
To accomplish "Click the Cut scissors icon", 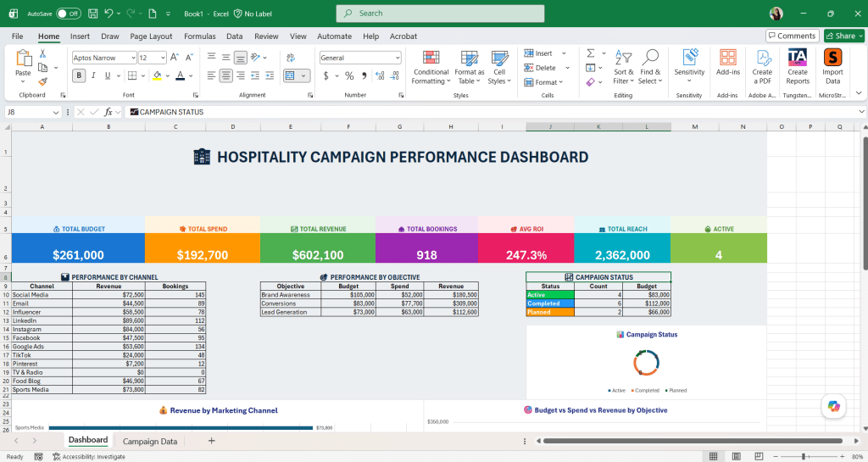I will 42,53.
